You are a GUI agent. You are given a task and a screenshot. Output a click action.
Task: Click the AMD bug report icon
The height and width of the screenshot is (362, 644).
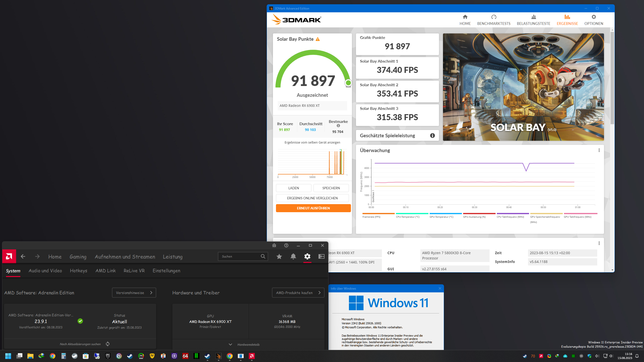click(274, 245)
